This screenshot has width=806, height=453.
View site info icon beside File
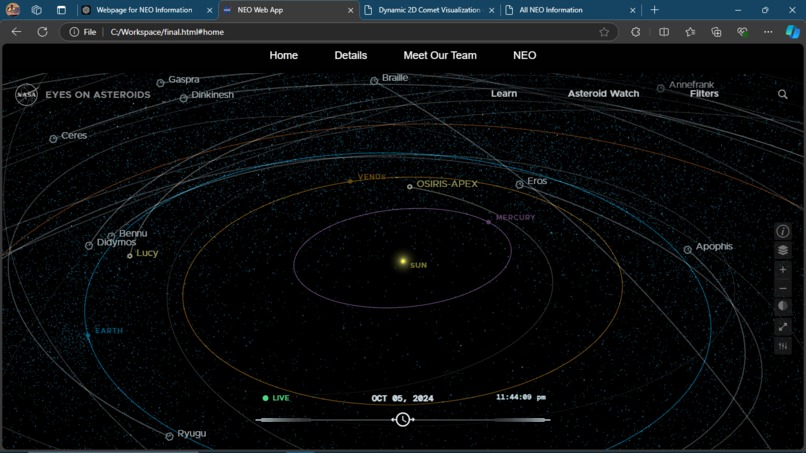74,32
